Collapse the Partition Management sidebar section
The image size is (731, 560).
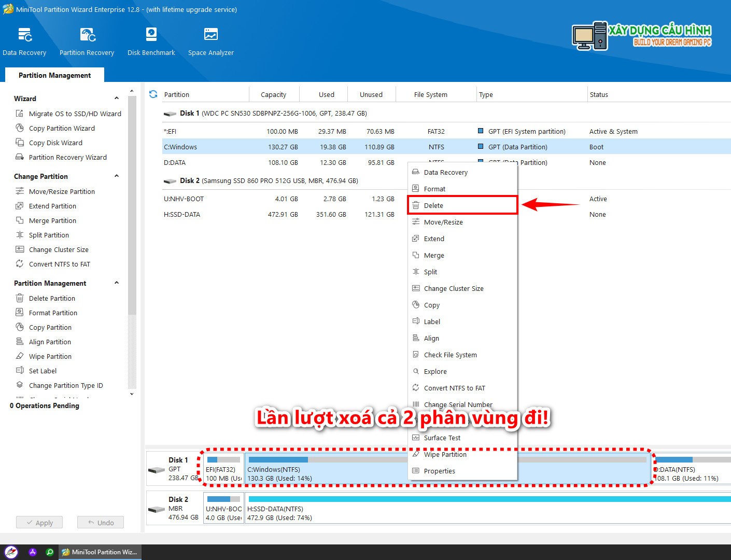pyautogui.click(x=117, y=283)
